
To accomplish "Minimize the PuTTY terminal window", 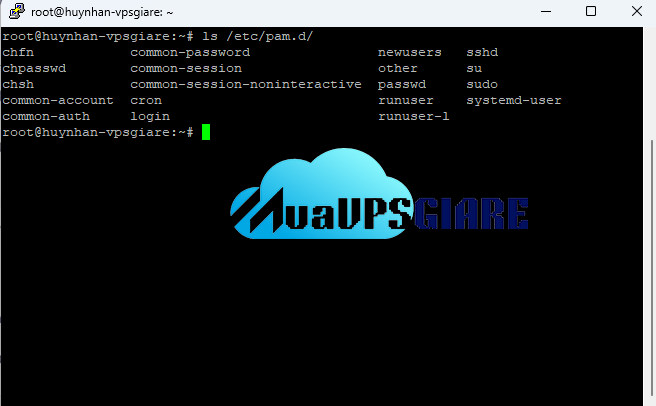I will [545, 12].
